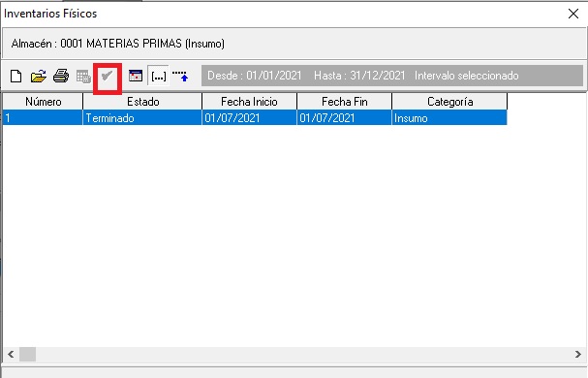Open the selected inventory with folder icon
The height and width of the screenshot is (378, 588).
point(38,77)
